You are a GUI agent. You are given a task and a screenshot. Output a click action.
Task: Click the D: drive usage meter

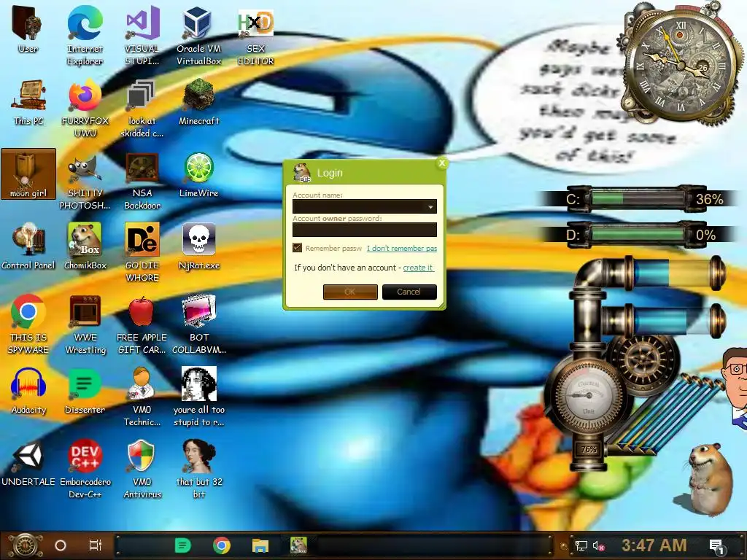[638, 235]
